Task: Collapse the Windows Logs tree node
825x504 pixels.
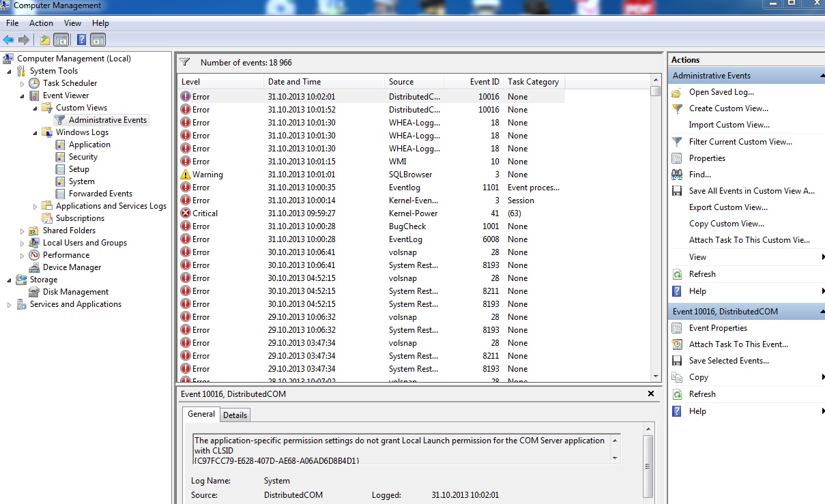Action: 35,132
